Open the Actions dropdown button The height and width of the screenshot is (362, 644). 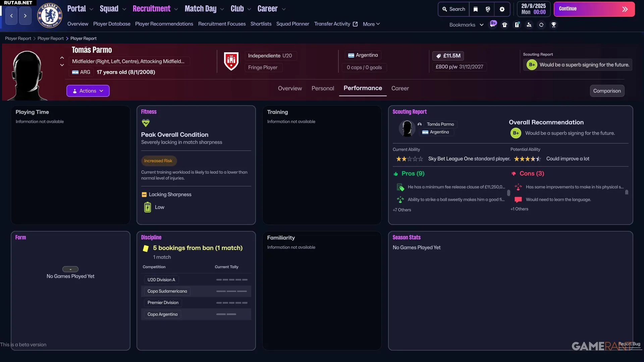[x=88, y=91]
